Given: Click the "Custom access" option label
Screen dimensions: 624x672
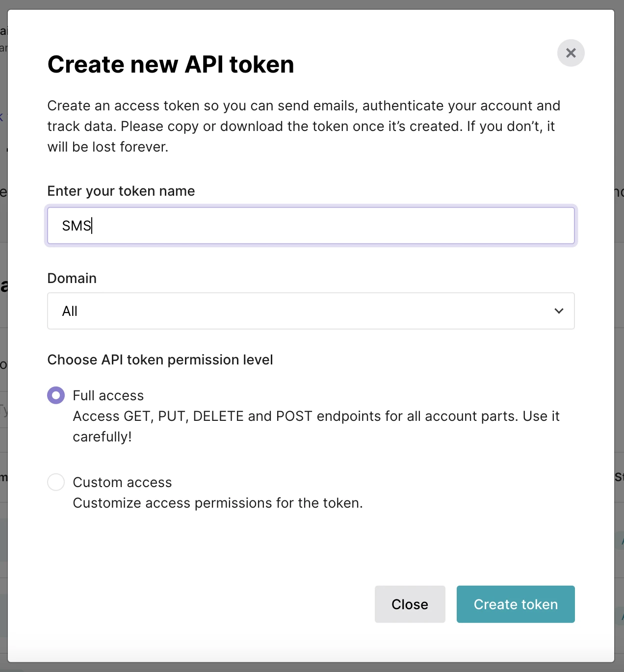Looking at the screenshot, I should 122,482.
